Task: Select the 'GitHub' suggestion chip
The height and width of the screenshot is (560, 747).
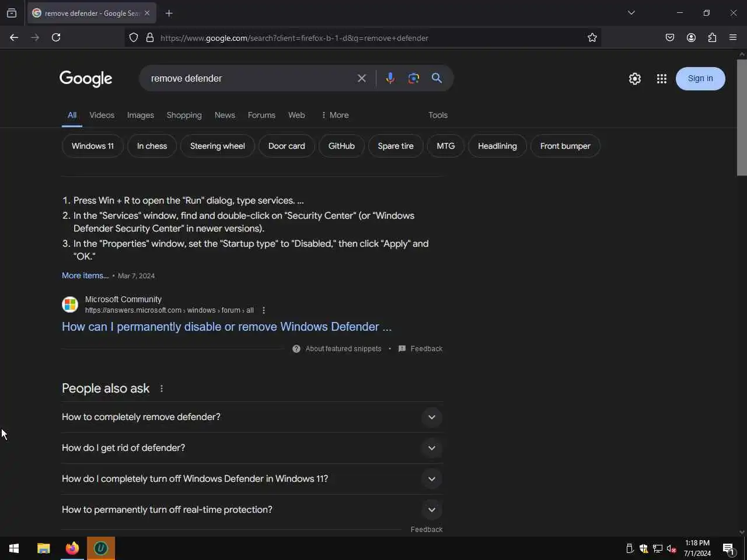Action: coord(341,146)
